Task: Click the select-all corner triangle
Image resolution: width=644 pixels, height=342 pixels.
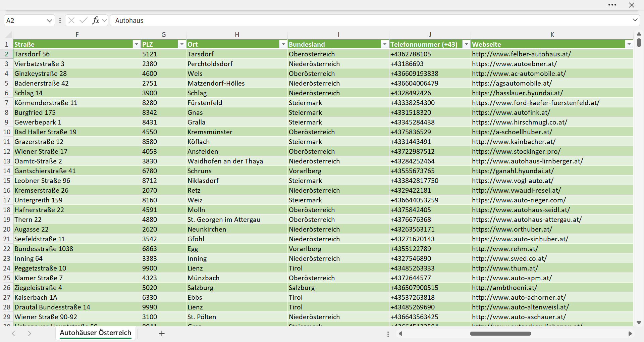Action: pyautogui.click(x=9, y=35)
